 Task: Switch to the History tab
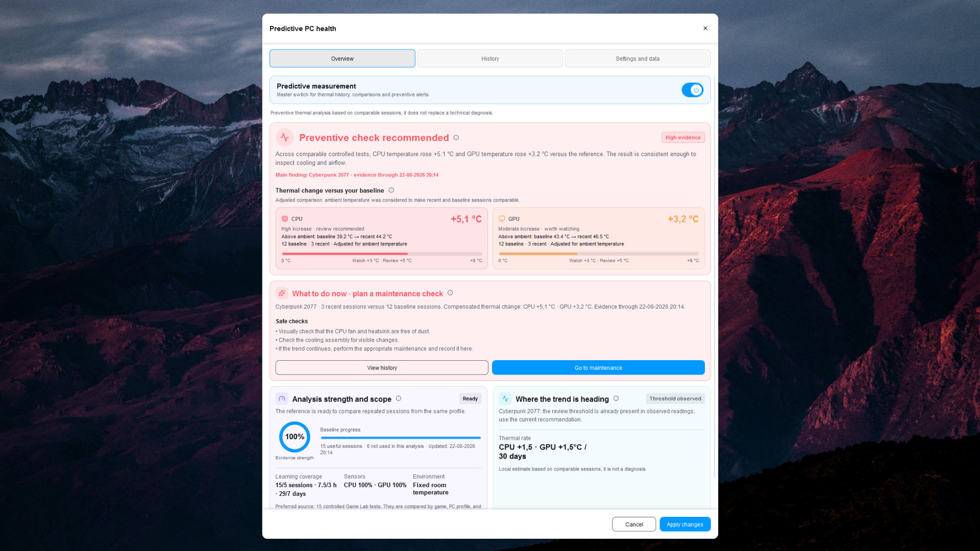[490, 59]
